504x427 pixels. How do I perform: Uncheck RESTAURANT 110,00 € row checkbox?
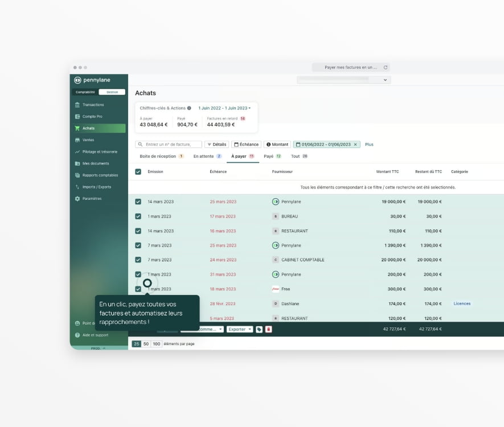[138, 231]
